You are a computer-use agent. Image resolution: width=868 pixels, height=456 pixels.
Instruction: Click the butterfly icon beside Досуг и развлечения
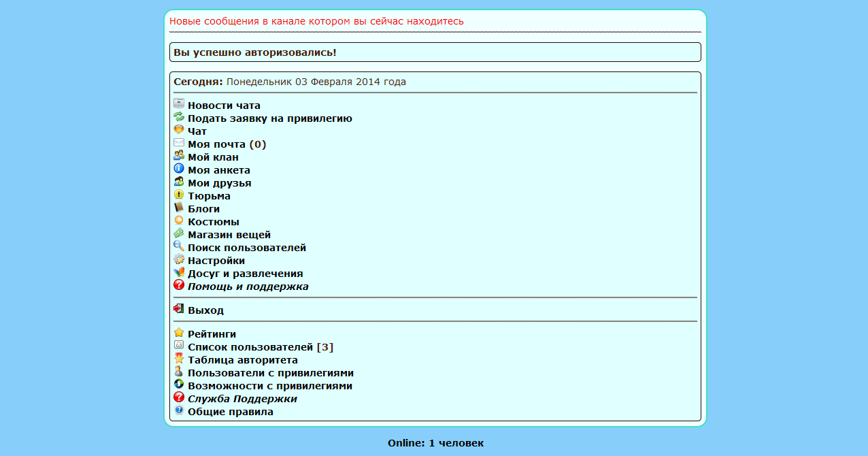coord(179,272)
